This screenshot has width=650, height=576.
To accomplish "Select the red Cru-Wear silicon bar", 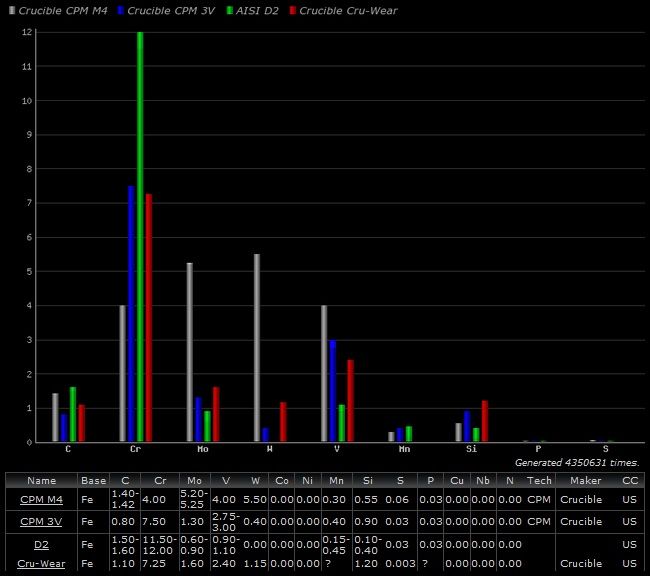I will coord(485,421).
